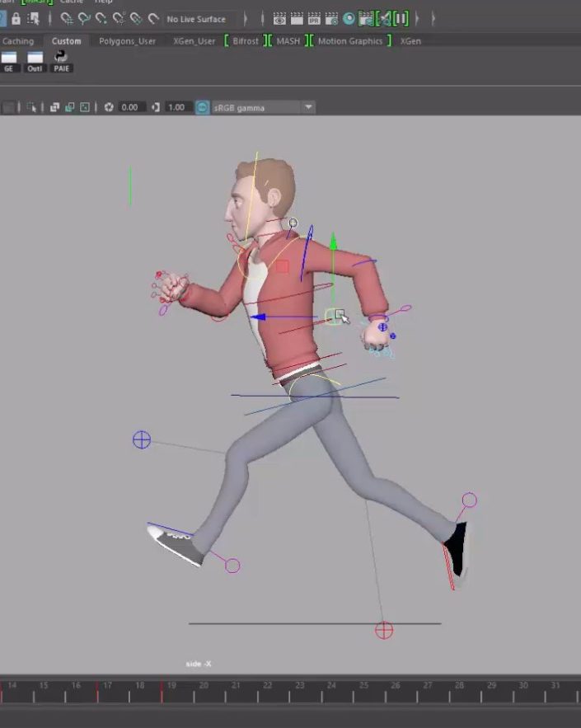
Task: Launch the GE shelf button
Action: click(x=9, y=62)
